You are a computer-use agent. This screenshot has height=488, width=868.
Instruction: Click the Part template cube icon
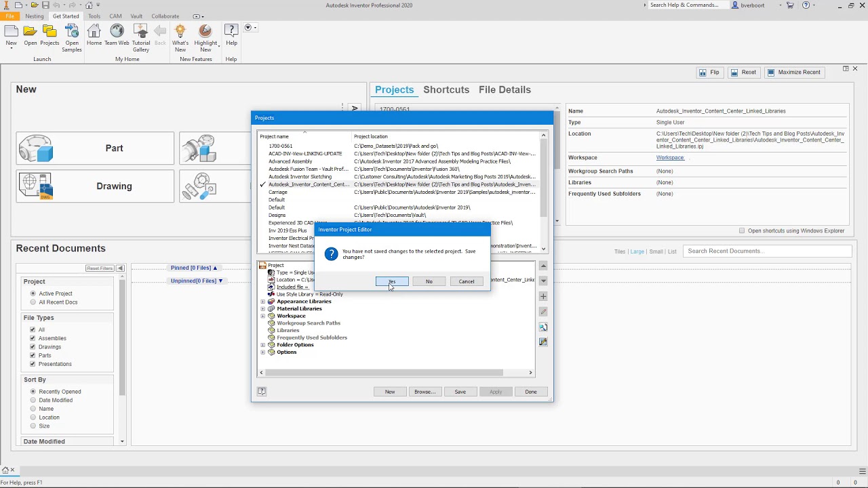pyautogui.click(x=36, y=148)
